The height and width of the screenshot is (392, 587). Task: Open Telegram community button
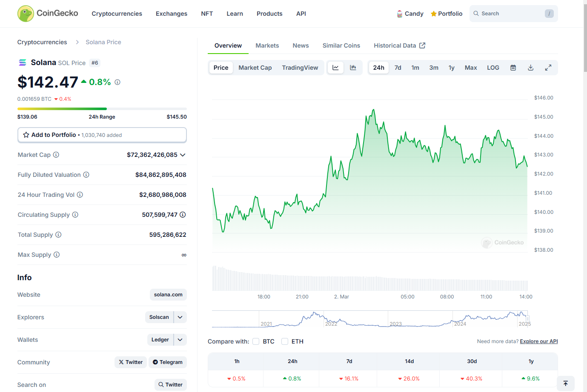point(168,362)
